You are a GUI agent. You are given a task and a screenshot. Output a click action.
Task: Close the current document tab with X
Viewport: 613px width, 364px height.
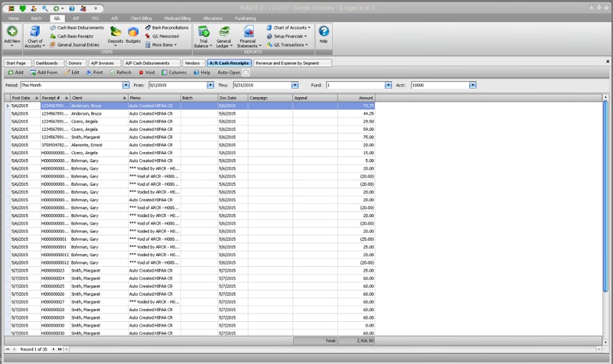tap(607, 62)
